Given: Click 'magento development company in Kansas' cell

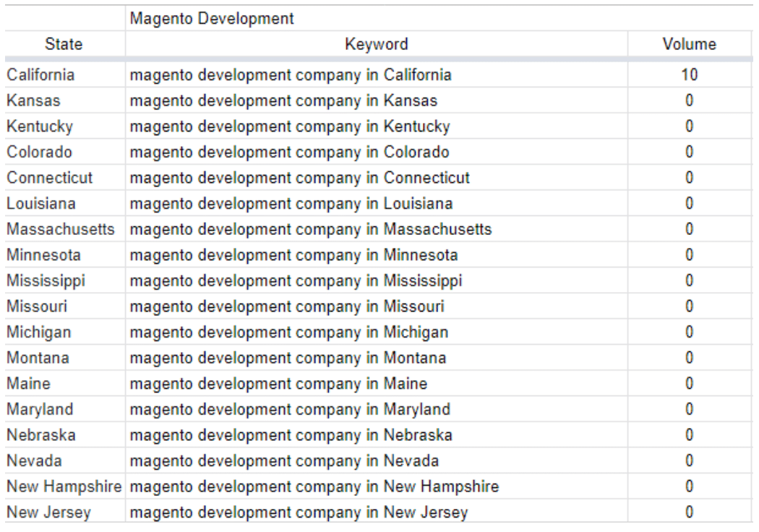Looking at the screenshot, I should [376, 100].
